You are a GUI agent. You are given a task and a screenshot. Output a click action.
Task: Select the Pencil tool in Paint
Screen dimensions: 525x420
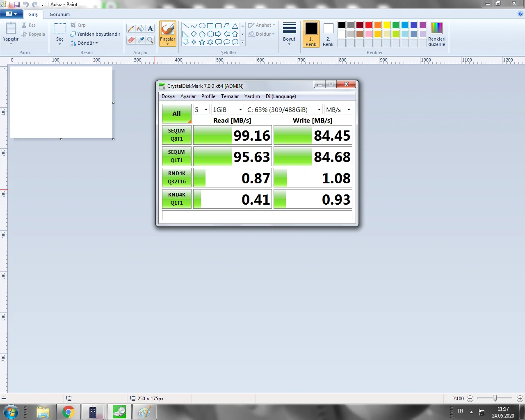coord(131,28)
